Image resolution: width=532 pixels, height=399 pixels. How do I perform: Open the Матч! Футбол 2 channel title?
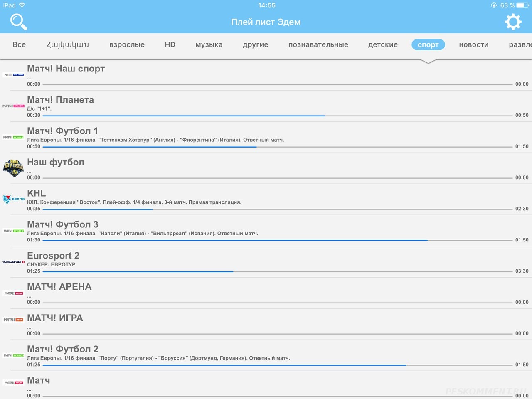62,349
